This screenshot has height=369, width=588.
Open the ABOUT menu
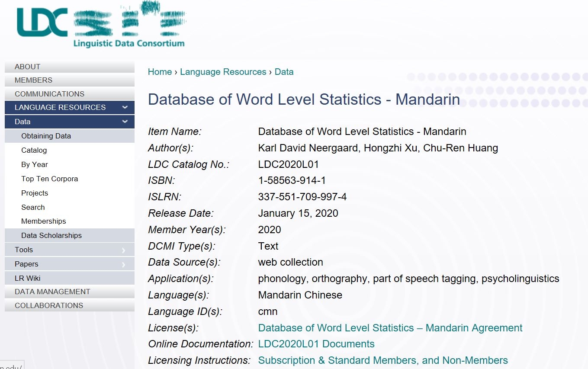point(27,67)
